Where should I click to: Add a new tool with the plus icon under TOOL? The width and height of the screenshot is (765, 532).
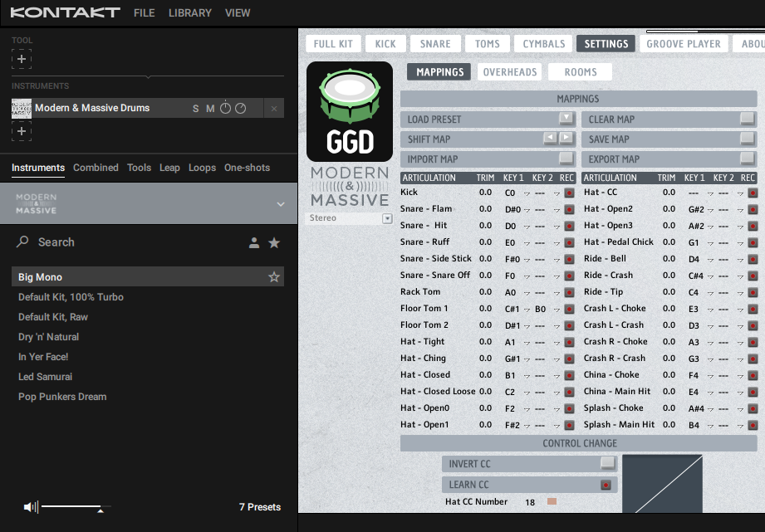click(22, 59)
